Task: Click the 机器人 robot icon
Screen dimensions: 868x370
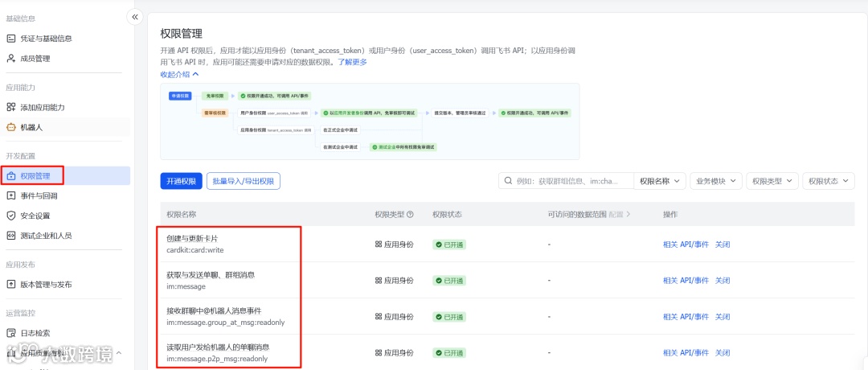Action: coord(10,127)
